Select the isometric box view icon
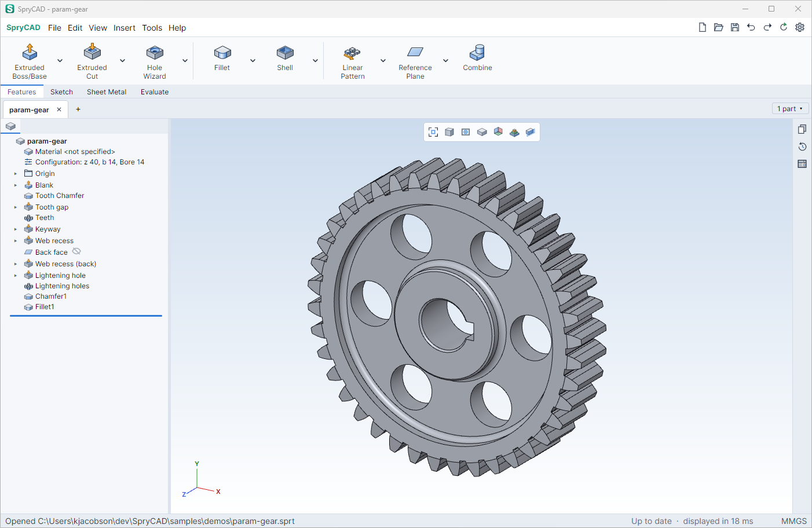The height and width of the screenshot is (528, 812). [482, 132]
